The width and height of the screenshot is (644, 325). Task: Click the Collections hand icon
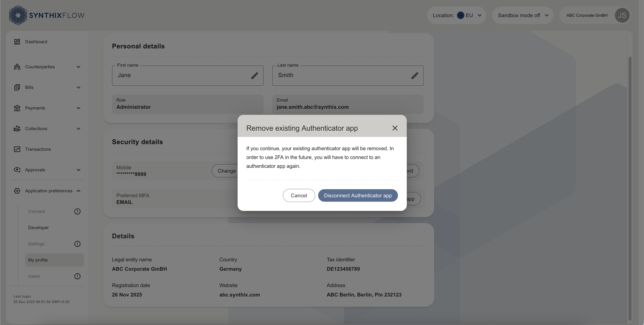coord(17,129)
